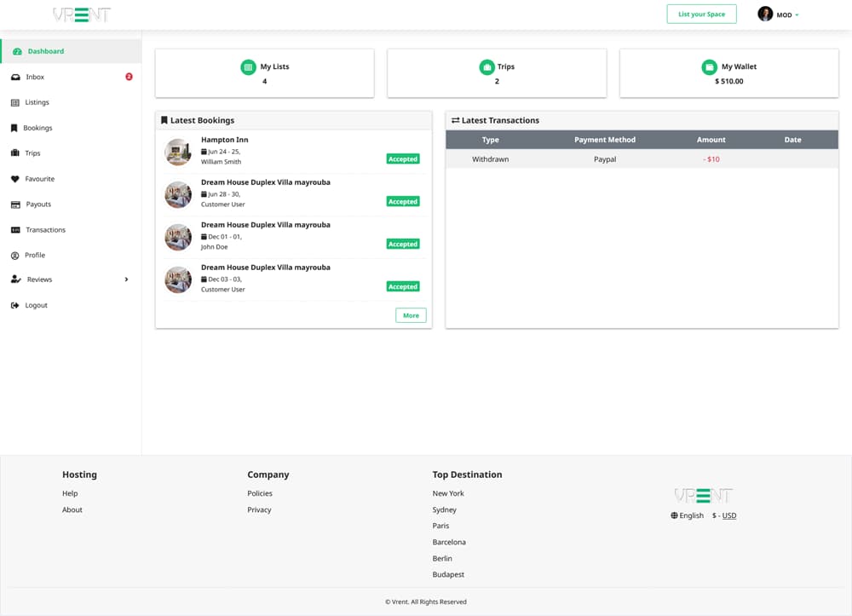Open the USD currency selector in footer
Viewport: 852px width, 616px height.
pos(724,515)
